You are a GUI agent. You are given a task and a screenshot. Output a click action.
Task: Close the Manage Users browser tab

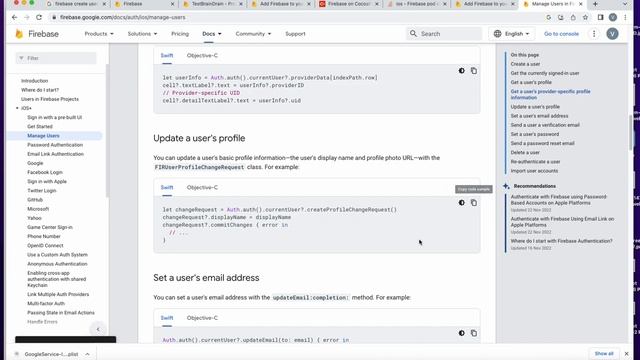(580, 4)
